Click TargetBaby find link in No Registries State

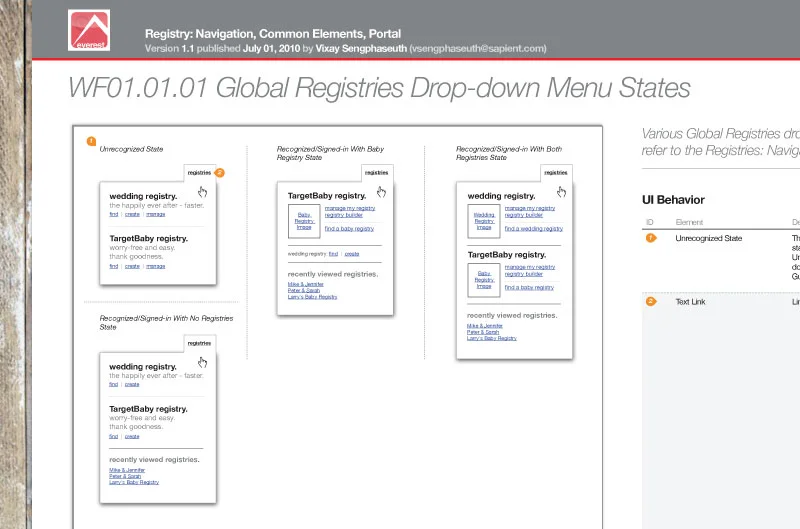113,437
